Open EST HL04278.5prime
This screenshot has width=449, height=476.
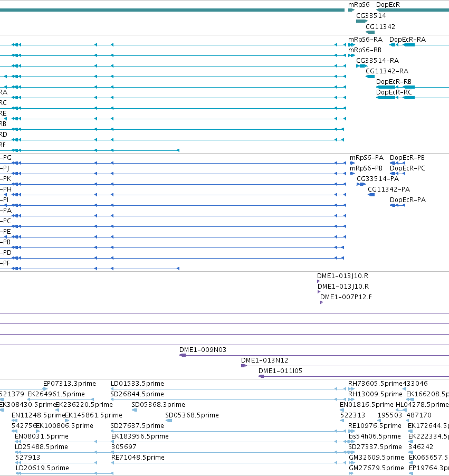point(401,410)
